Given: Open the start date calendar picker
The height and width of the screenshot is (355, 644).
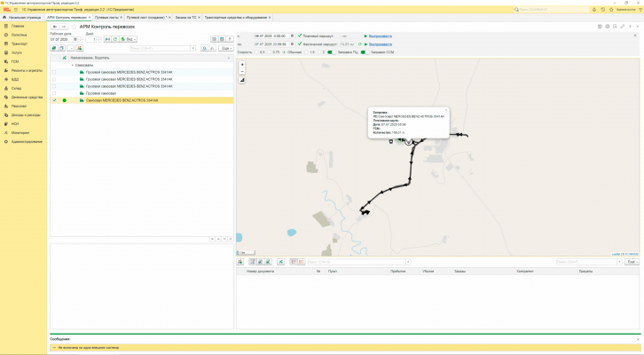Looking at the screenshot, I should click(x=292, y=36).
